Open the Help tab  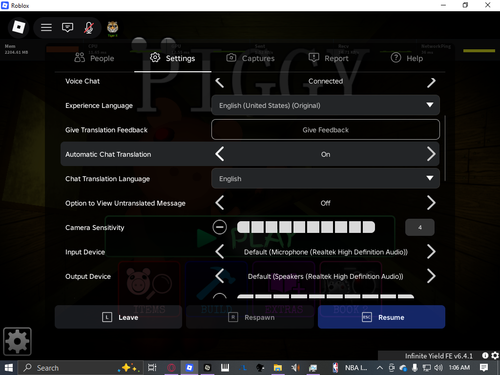[x=406, y=58]
